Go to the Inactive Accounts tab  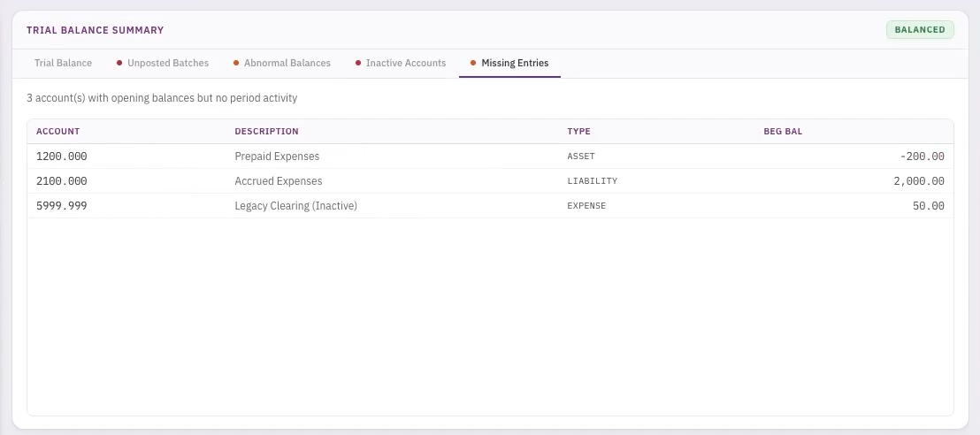coord(405,63)
